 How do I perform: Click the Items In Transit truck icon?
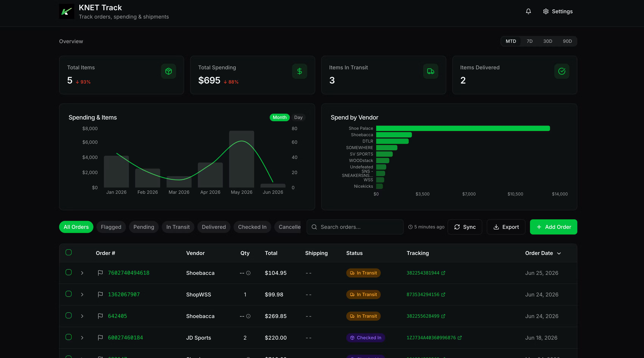pyautogui.click(x=431, y=71)
